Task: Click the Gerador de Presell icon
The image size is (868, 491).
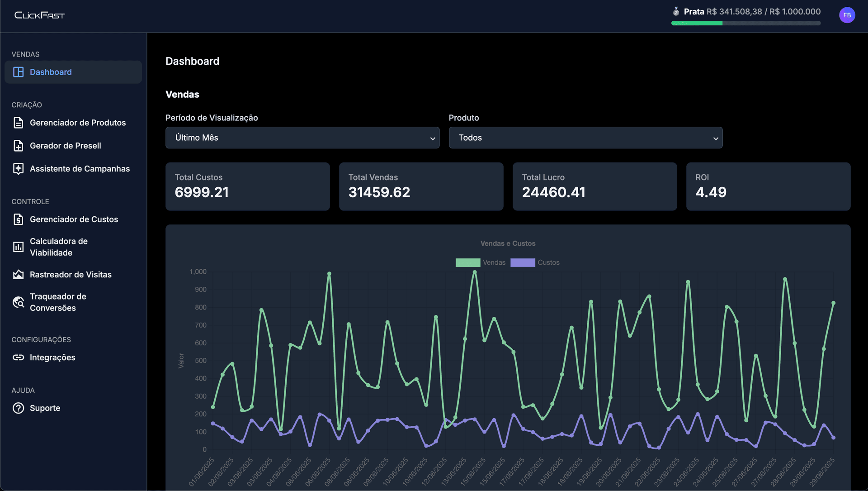Action: point(18,146)
